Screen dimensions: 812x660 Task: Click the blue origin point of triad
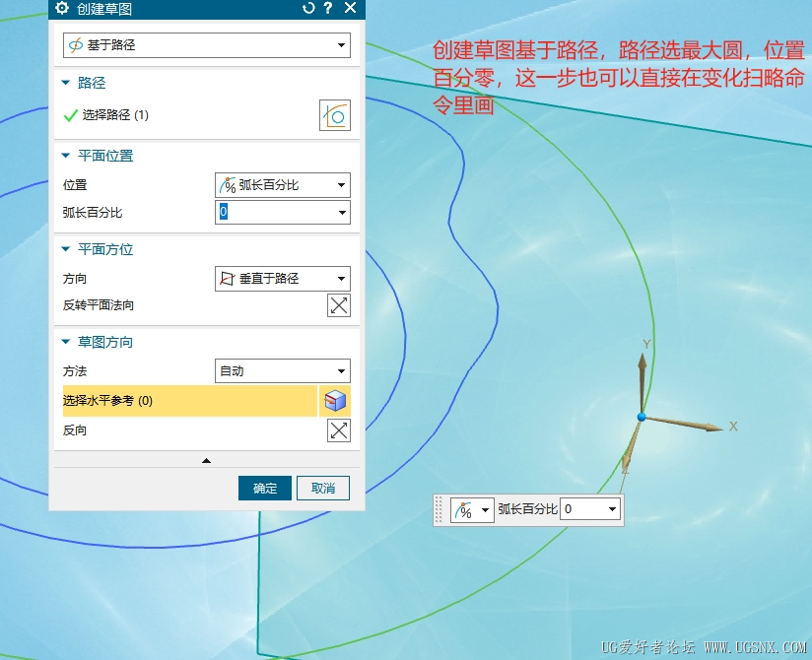(642, 418)
